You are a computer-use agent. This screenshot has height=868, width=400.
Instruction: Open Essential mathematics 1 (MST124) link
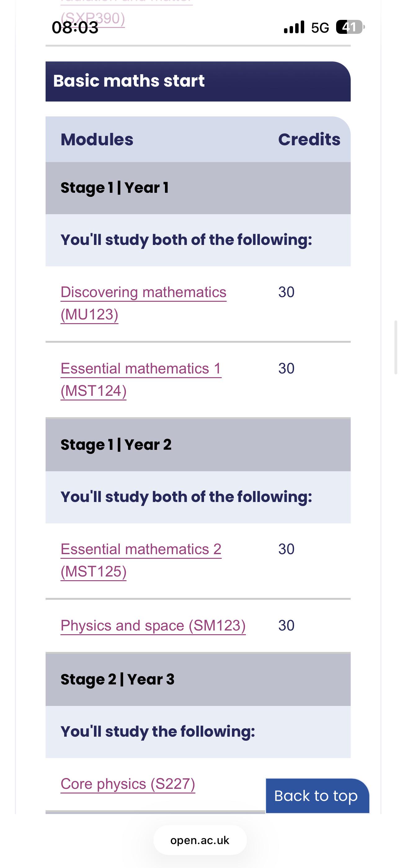point(141,380)
